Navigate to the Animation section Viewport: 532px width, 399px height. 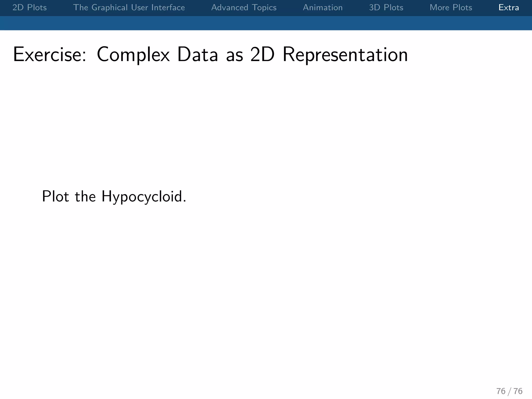(323, 8)
